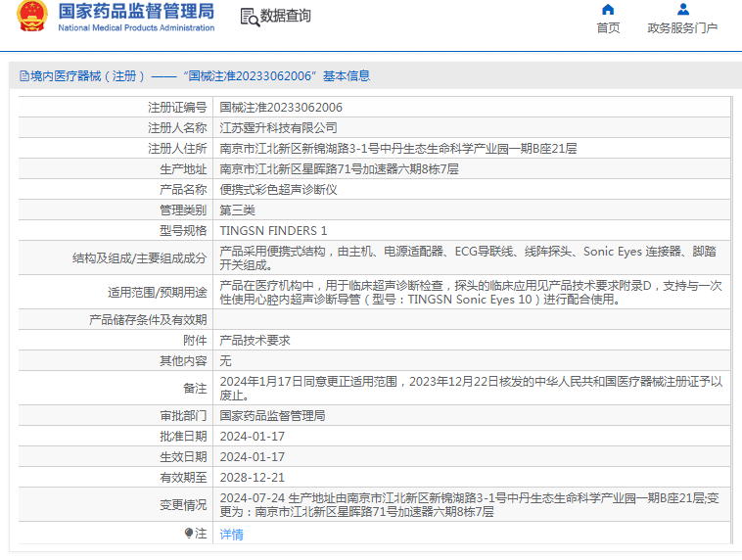Click the 注册人名称 row label
Screen dimensions: 742x560
tap(177, 128)
